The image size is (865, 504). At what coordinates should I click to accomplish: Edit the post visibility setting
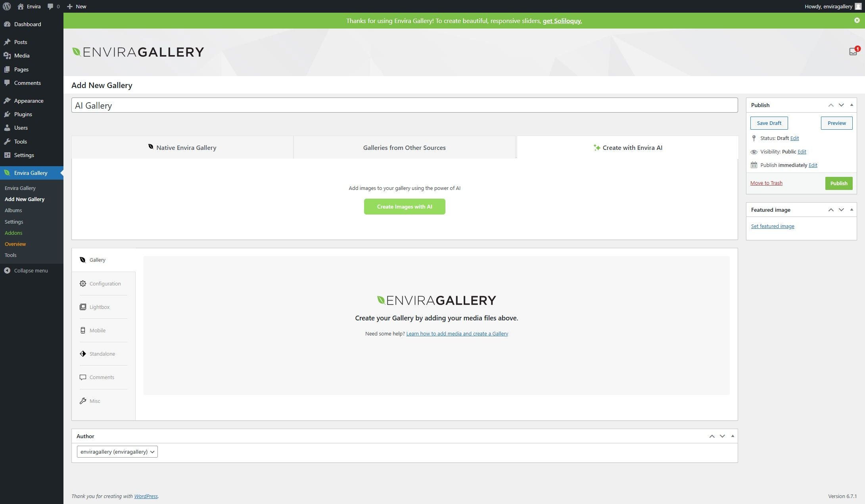[802, 151]
